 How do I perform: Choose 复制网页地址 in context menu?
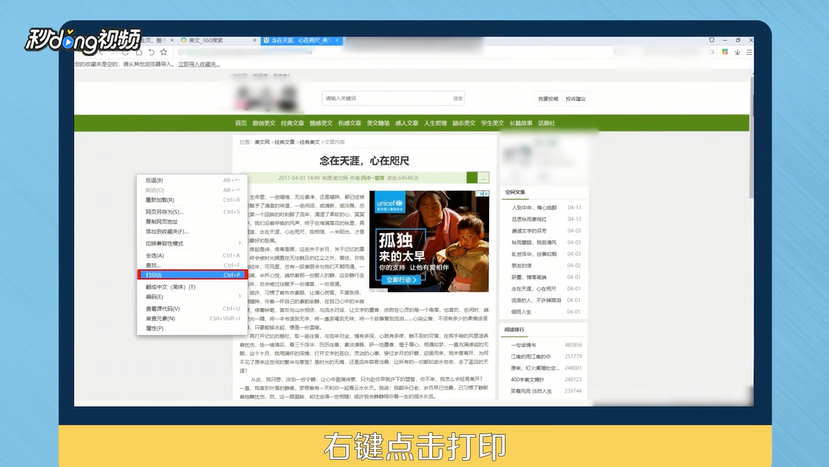tap(192, 222)
